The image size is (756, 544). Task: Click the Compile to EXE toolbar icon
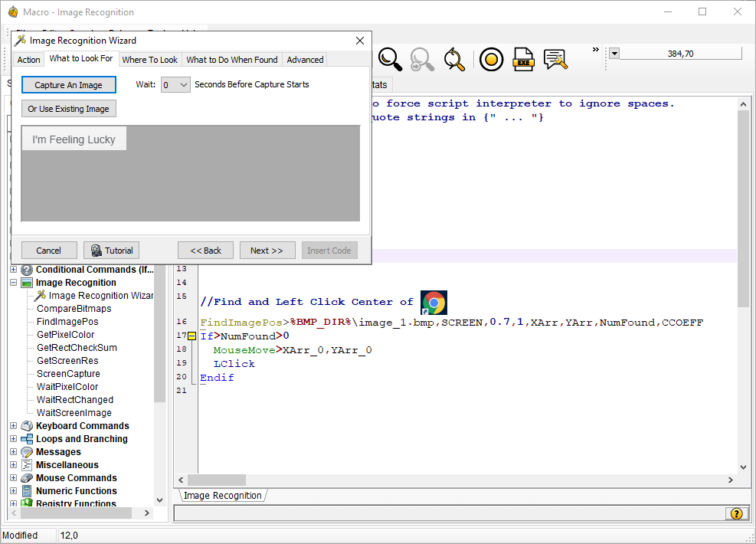pos(523,59)
